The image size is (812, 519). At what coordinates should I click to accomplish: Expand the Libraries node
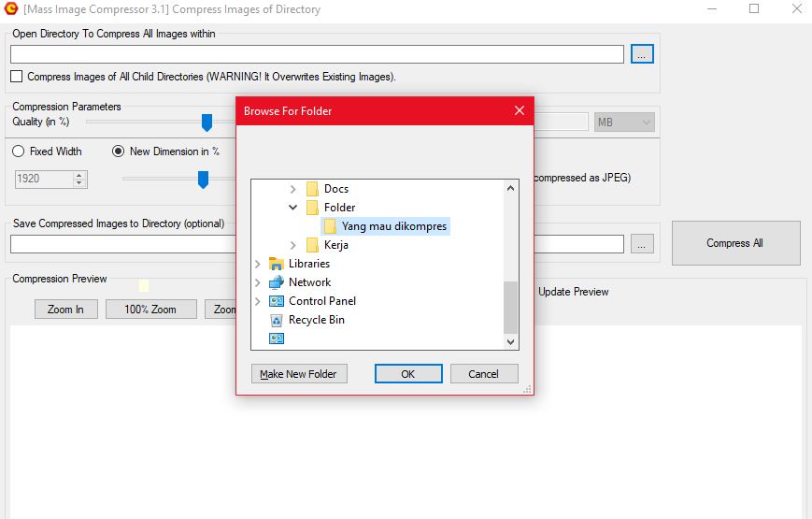257,264
